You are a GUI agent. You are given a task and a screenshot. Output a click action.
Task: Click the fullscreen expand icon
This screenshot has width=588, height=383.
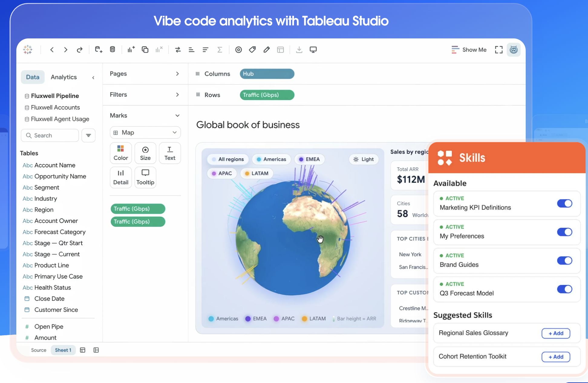click(499, 50)
